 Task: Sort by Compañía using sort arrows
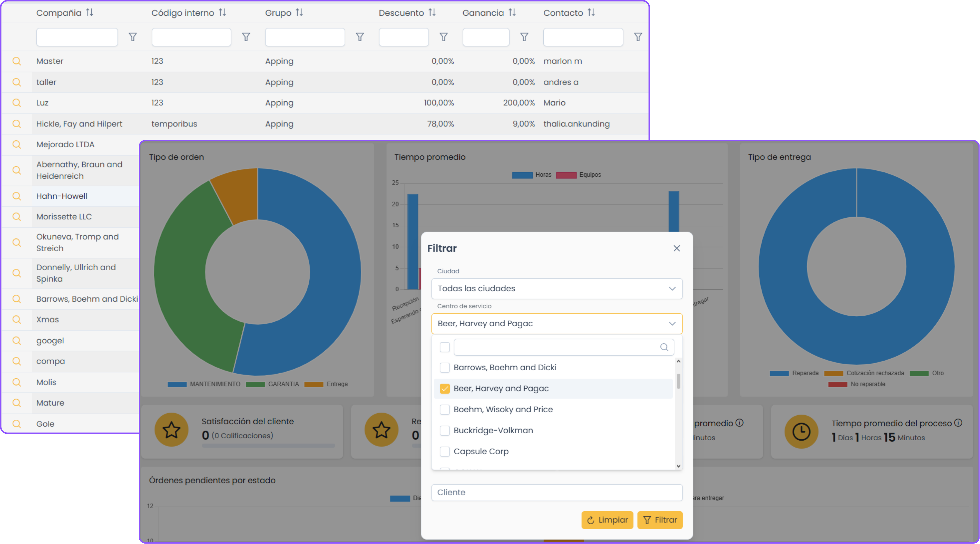click(90, 12)
